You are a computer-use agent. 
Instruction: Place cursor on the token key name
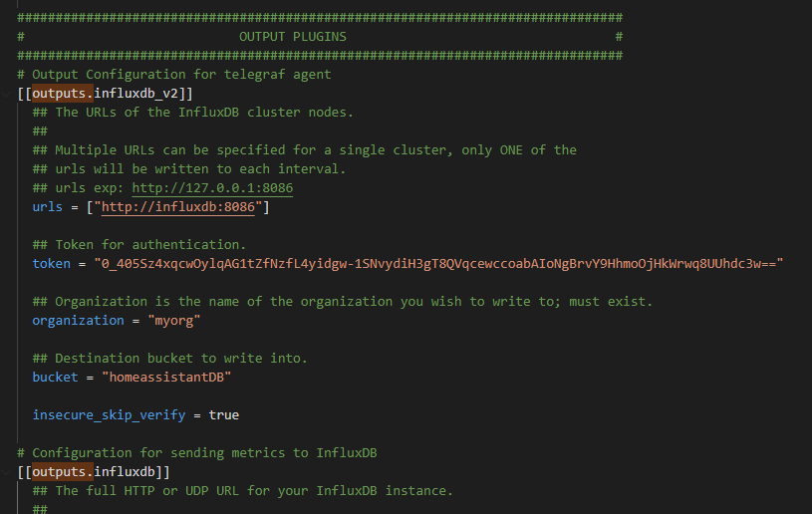pos(51,263)
